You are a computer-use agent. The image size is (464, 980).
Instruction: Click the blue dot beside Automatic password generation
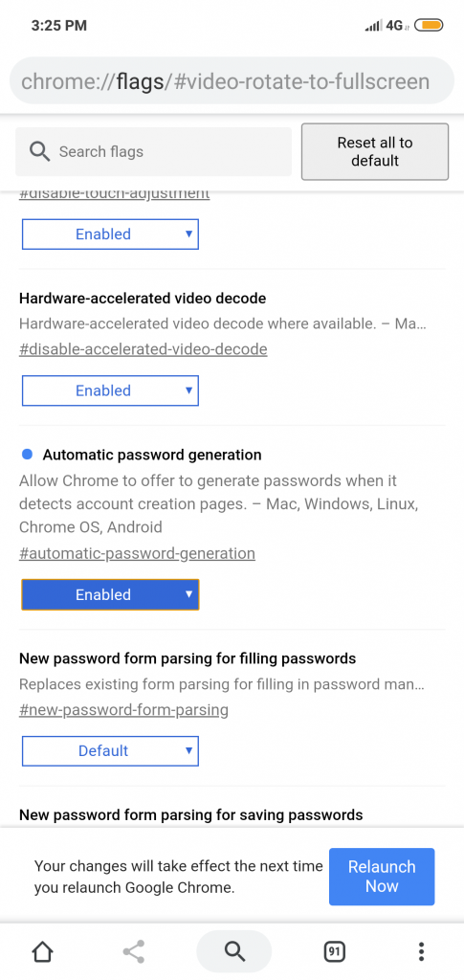[x=27, y=455]
